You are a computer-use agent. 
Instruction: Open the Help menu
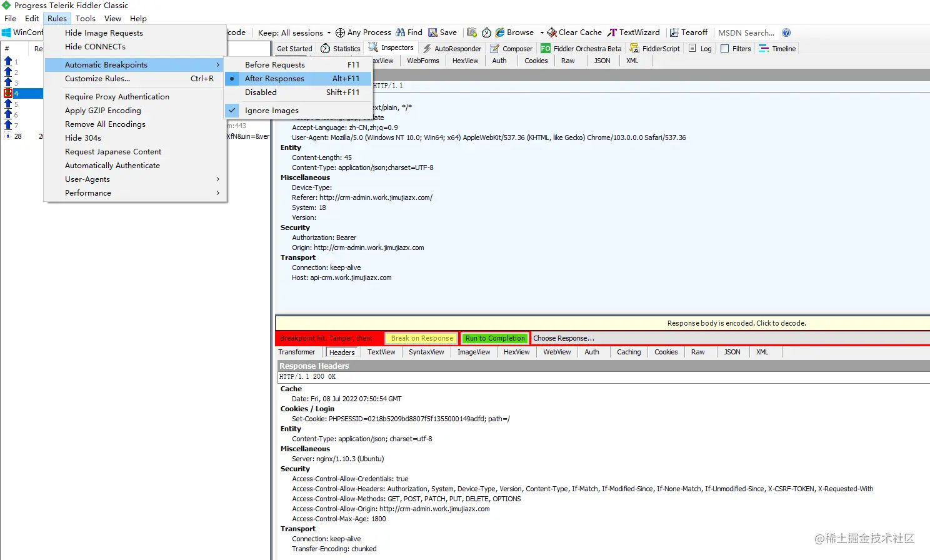(x=138, y=19)
